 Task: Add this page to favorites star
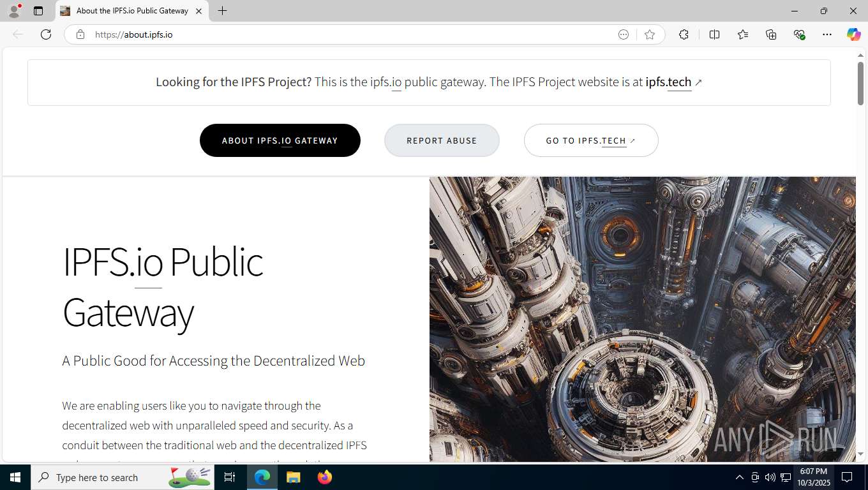point(650,34)
